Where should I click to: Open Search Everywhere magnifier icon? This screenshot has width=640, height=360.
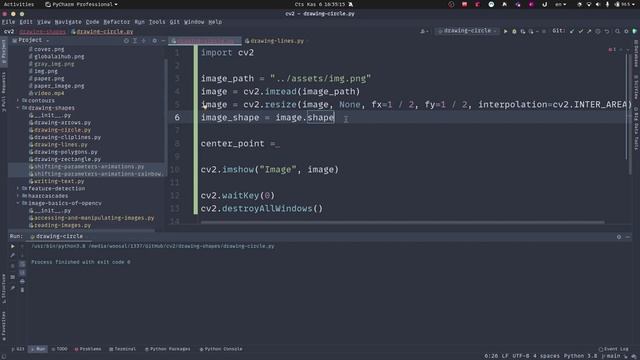[618, 31]
